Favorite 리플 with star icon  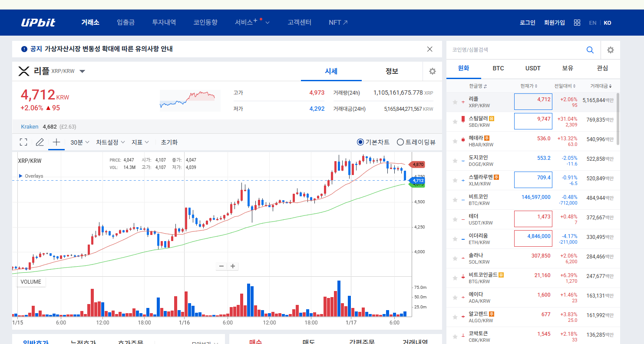tap(455, 102)
